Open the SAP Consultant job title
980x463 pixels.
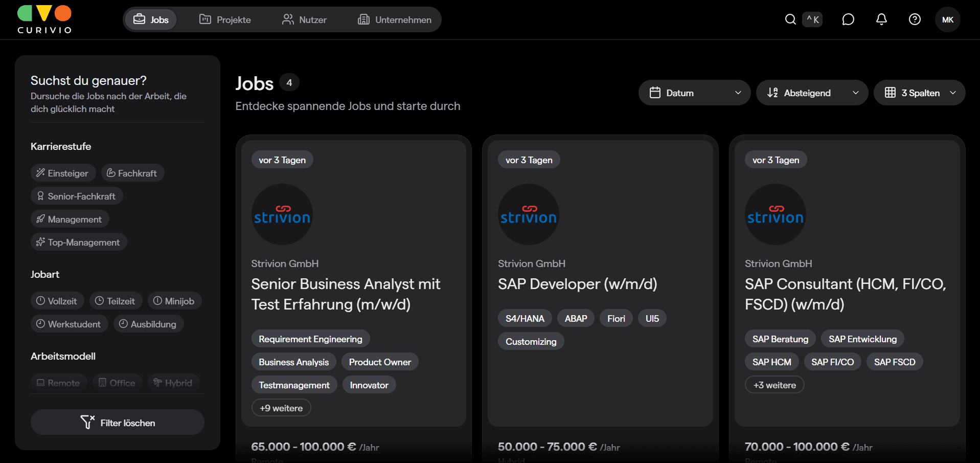coord(845,294)
